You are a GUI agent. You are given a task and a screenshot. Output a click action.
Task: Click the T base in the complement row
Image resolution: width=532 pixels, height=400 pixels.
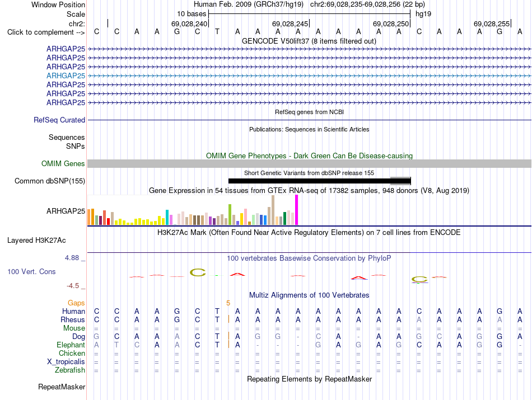pyautogui.click(x=217, y=32)
